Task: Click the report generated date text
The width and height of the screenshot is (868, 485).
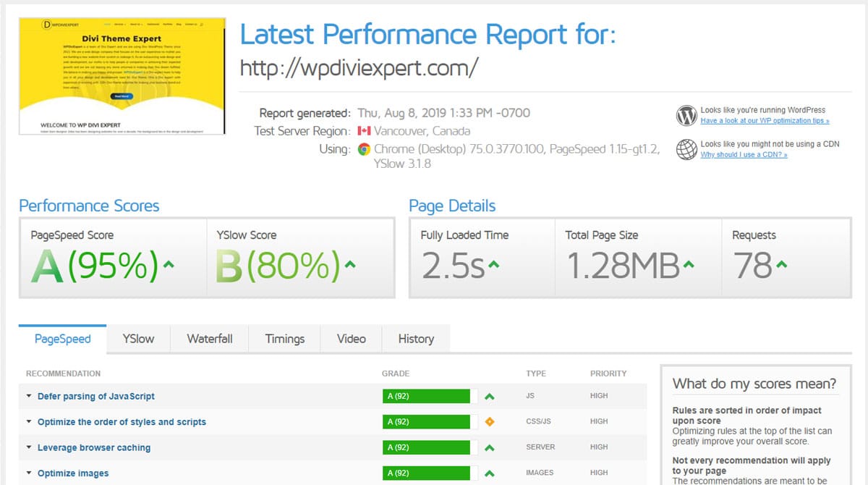Action: [444, 113]
